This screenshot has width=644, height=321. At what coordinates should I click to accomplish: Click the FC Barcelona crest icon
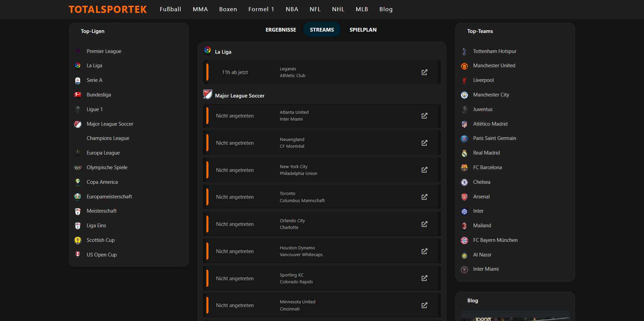464,167
